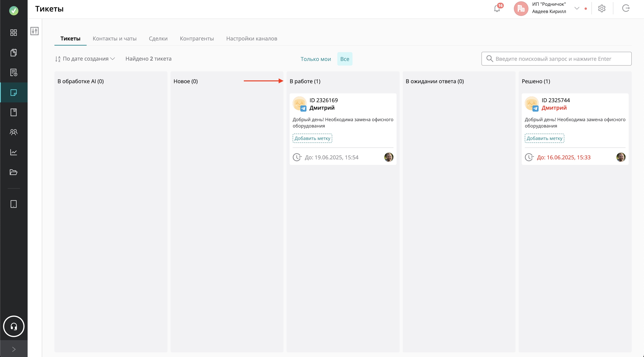Click the ticket search input field
The height and width of the screenshot is (357, 644).
point(556,59)
